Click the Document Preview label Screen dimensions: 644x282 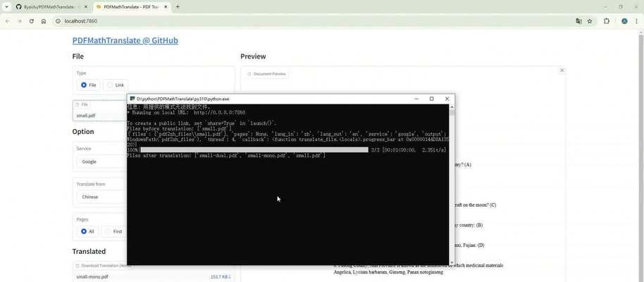pos(266,73)
